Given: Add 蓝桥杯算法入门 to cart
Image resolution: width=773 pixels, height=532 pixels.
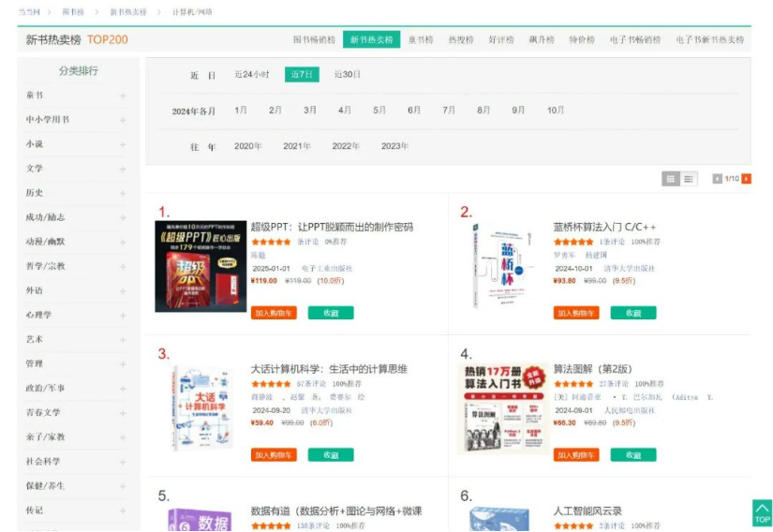Looking at the screenshot, I should click(x=576, y=313).
